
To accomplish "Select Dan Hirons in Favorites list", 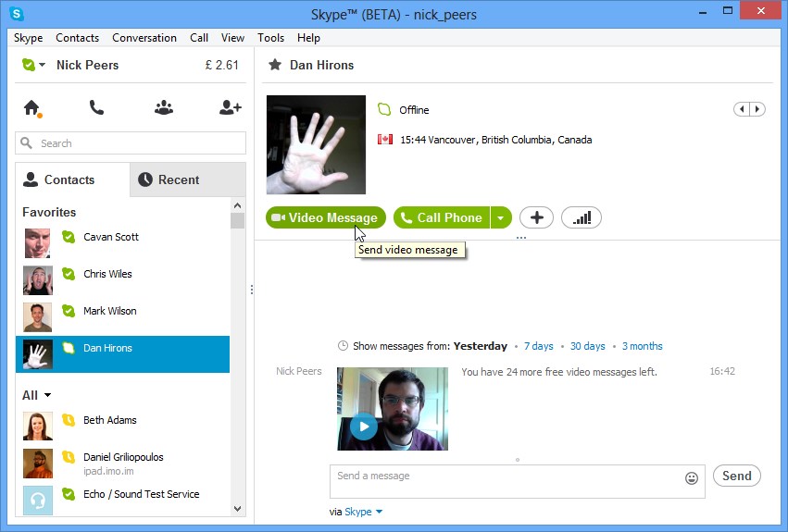I will (x=122, y=354).
